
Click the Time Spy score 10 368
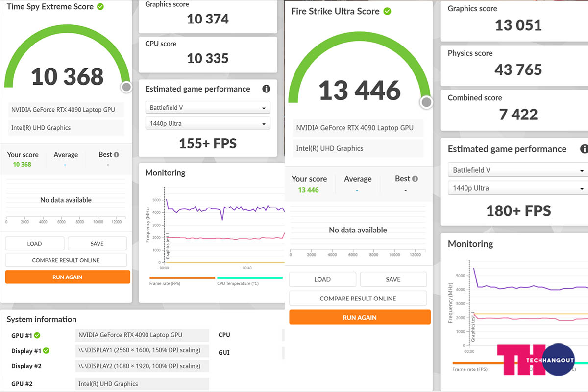click(68, 77)
